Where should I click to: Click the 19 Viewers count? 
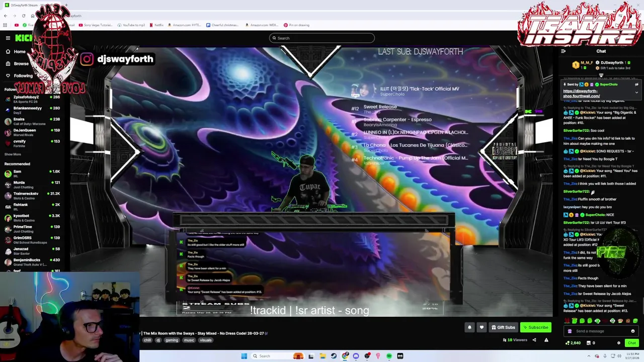coord(515,340)
